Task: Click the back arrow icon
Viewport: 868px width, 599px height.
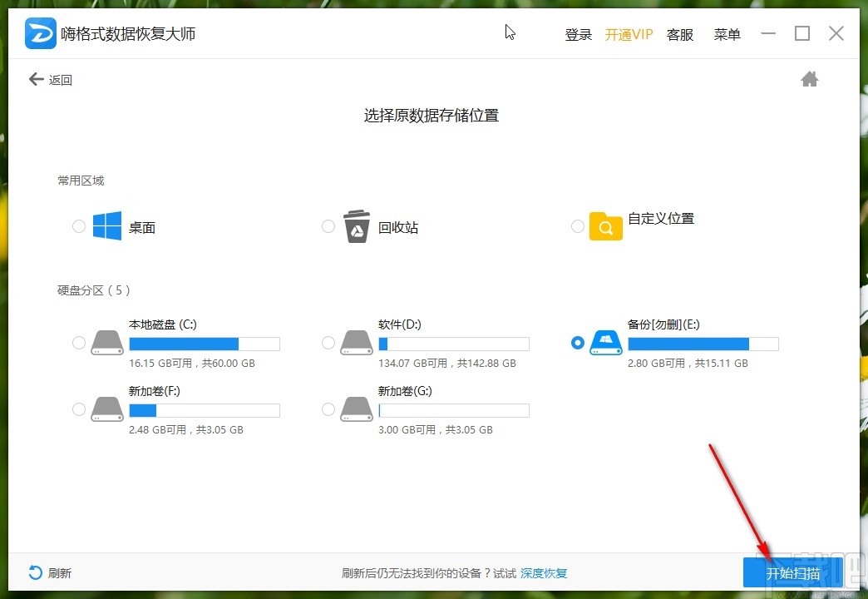Action: click(36, 79)
